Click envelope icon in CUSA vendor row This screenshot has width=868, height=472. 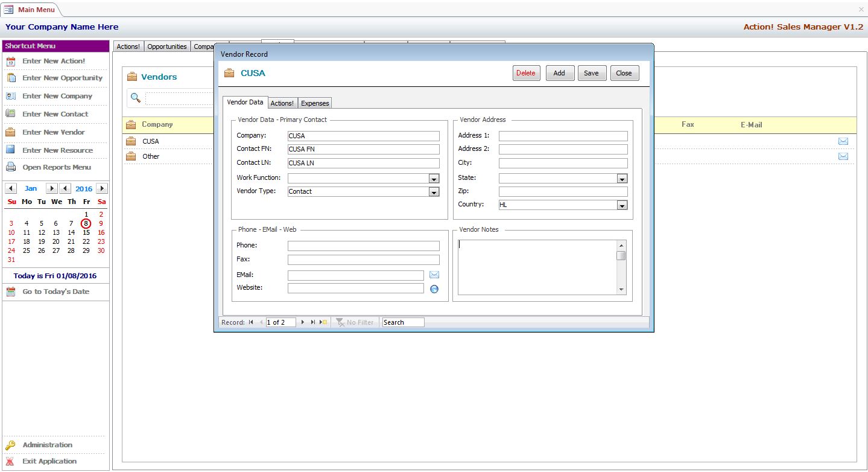click(x=843, y=141)
